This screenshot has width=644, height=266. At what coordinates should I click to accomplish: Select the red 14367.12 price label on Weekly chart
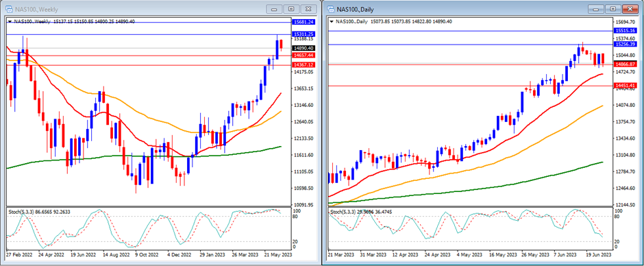tap(304, 65)
